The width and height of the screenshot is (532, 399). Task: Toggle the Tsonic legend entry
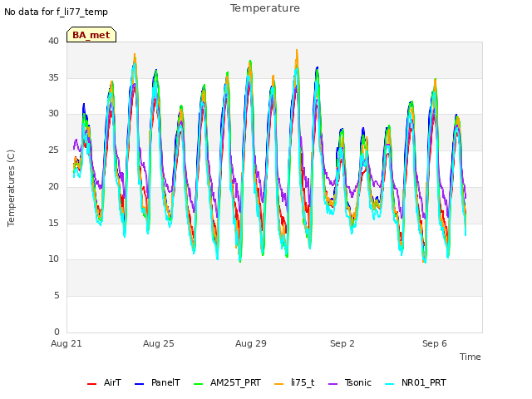350,382
